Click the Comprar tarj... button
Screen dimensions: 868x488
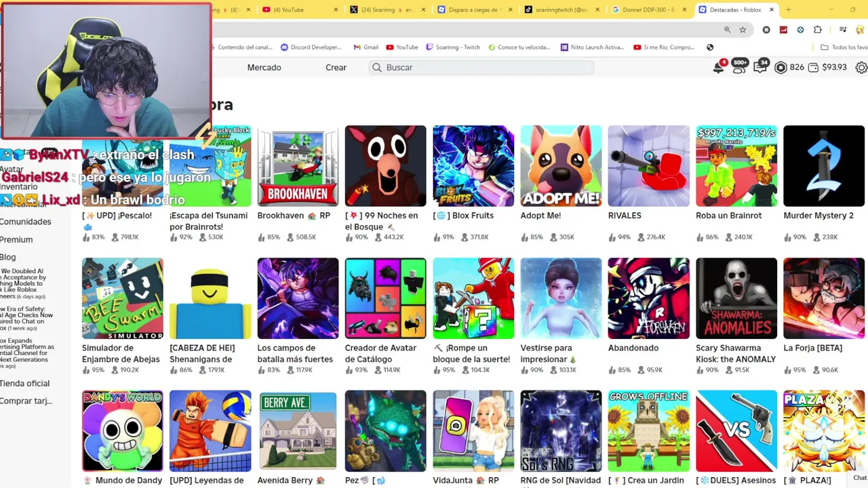(x=26, y=401)
